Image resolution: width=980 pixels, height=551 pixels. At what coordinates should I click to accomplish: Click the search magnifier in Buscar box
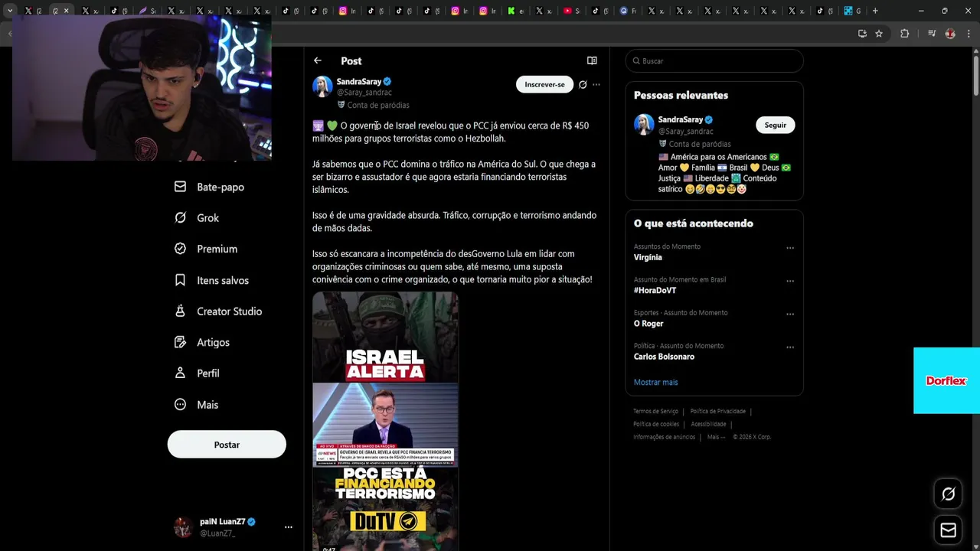[x=635, y=61]
